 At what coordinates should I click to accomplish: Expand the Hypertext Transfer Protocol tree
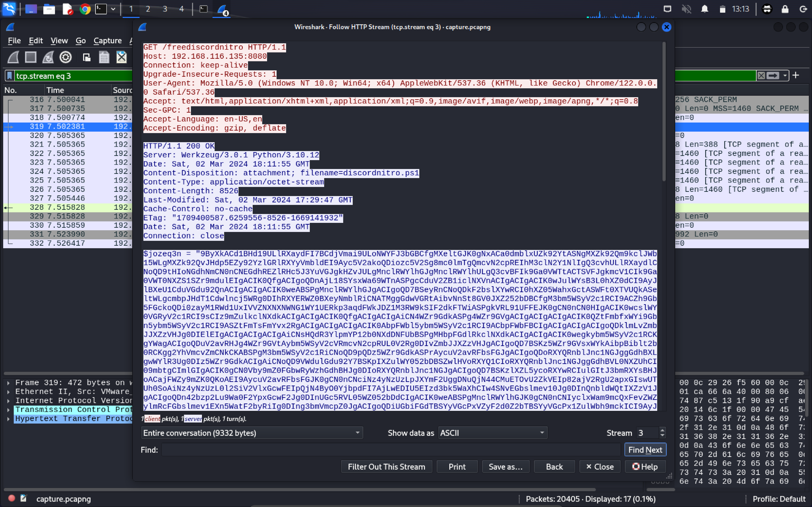coord(8,418)
